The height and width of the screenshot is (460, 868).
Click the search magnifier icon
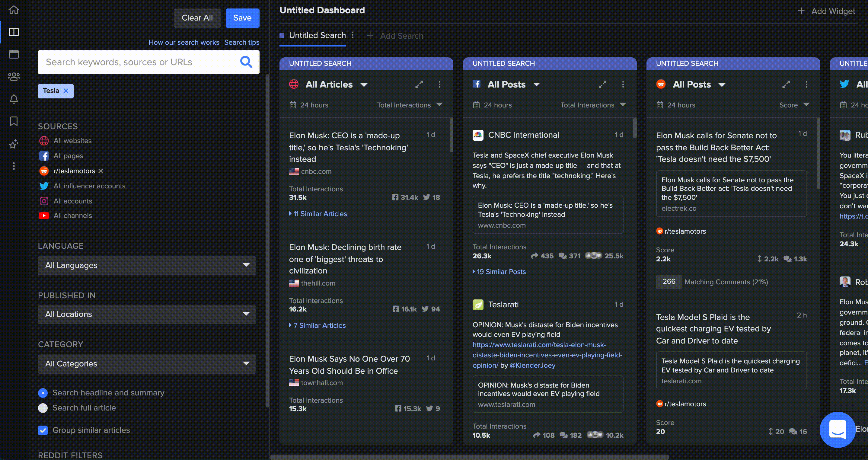[x=246, y=62]
